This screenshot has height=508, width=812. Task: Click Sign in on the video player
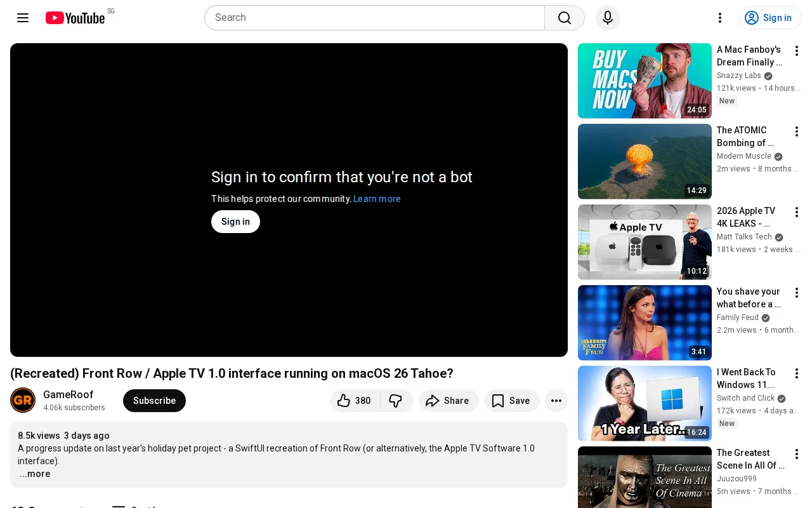coord(235,222)
